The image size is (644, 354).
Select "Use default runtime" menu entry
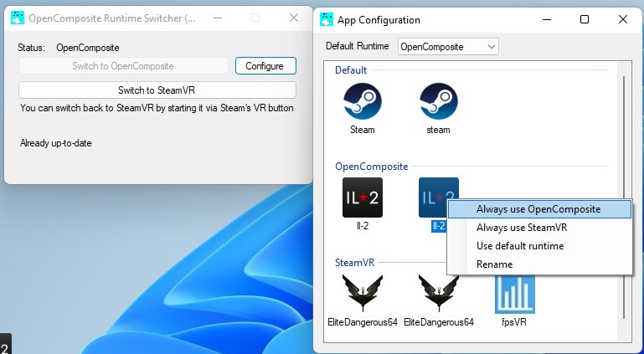(x=539, y=246)
